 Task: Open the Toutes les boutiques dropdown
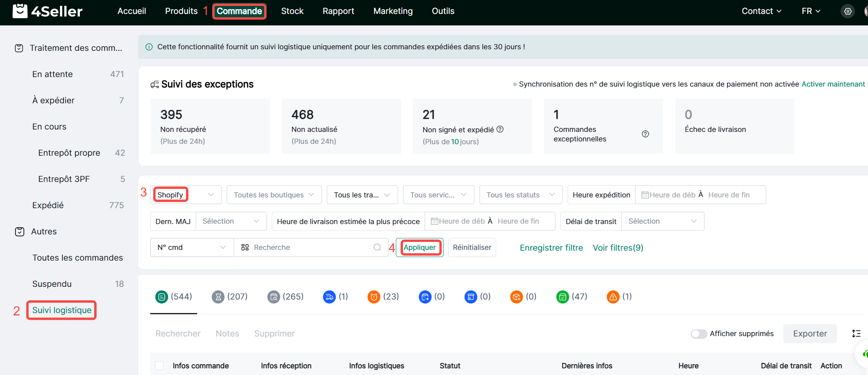point(274,195)
